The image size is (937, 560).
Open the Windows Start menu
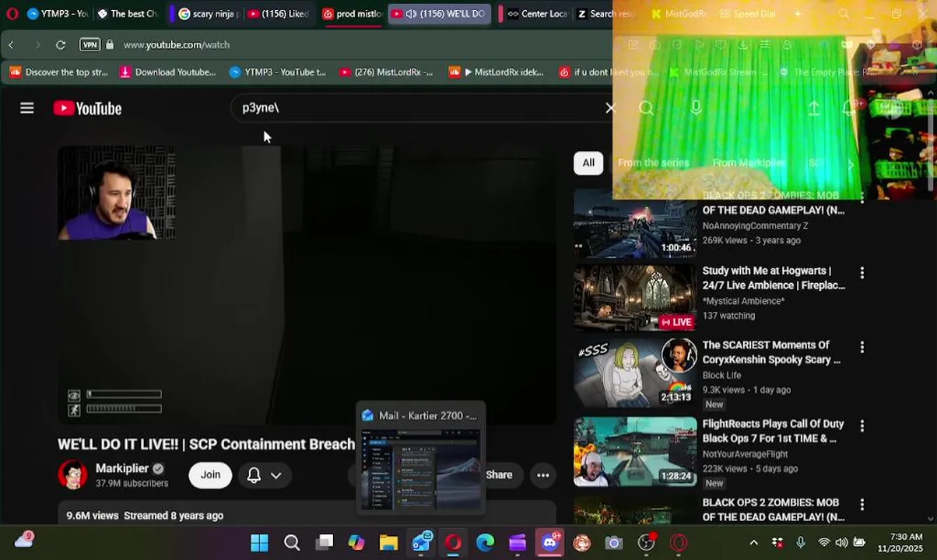(259, 543)
